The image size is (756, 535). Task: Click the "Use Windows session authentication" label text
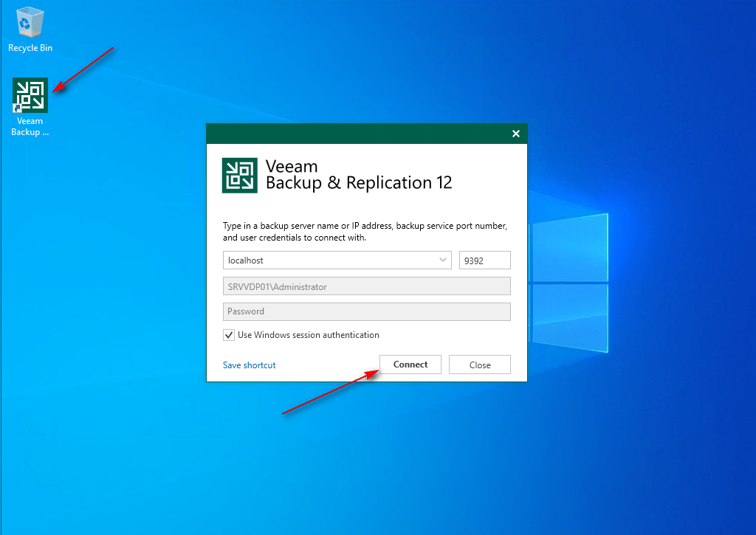point(308,335)
